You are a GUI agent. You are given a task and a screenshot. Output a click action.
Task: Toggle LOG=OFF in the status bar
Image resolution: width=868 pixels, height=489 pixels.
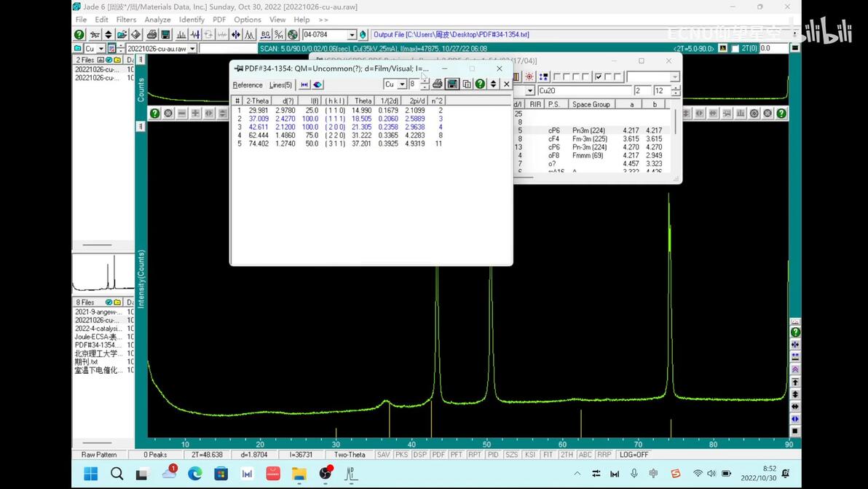(x=634, y=455)
